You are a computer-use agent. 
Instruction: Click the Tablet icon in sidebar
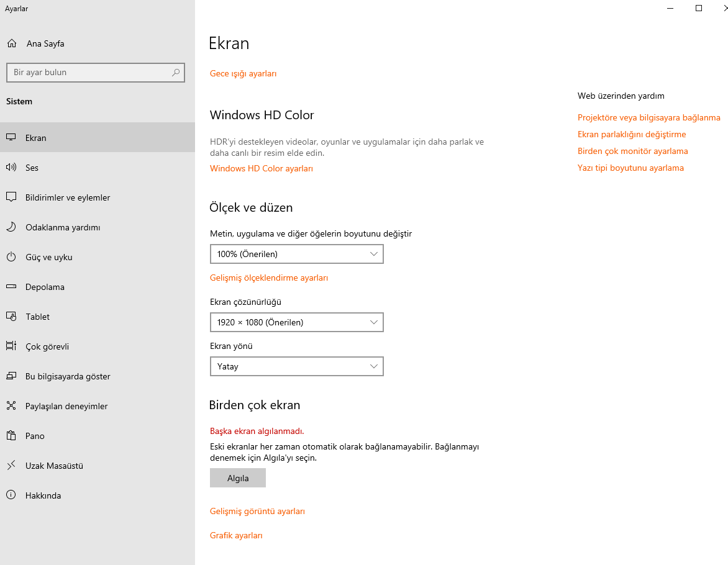(x=11, y=316)
